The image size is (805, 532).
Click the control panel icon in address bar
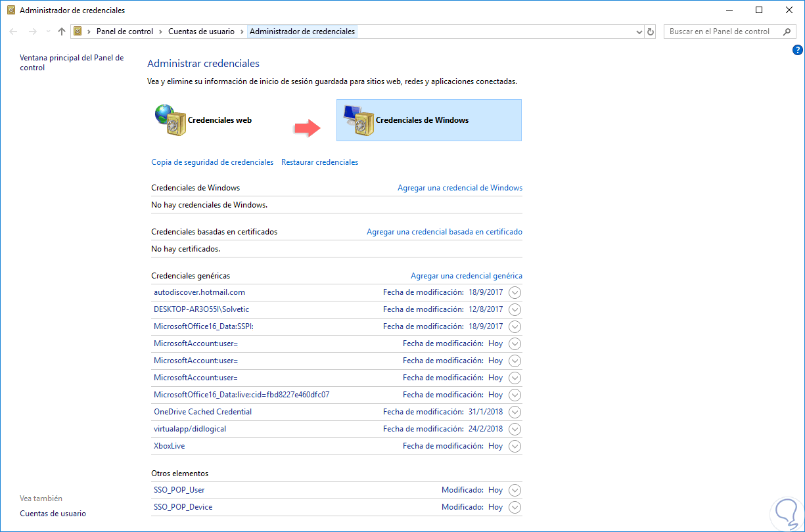[x=78, y=32]
